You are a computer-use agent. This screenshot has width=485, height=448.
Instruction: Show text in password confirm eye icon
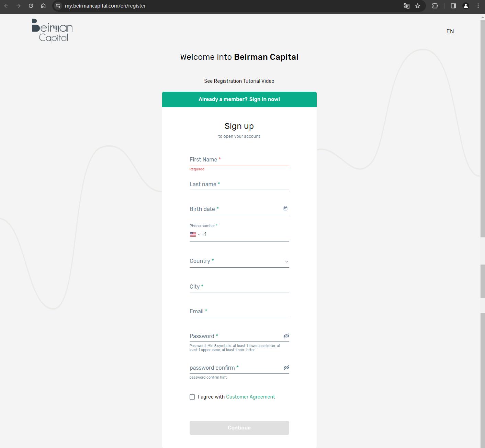[286, 368]
